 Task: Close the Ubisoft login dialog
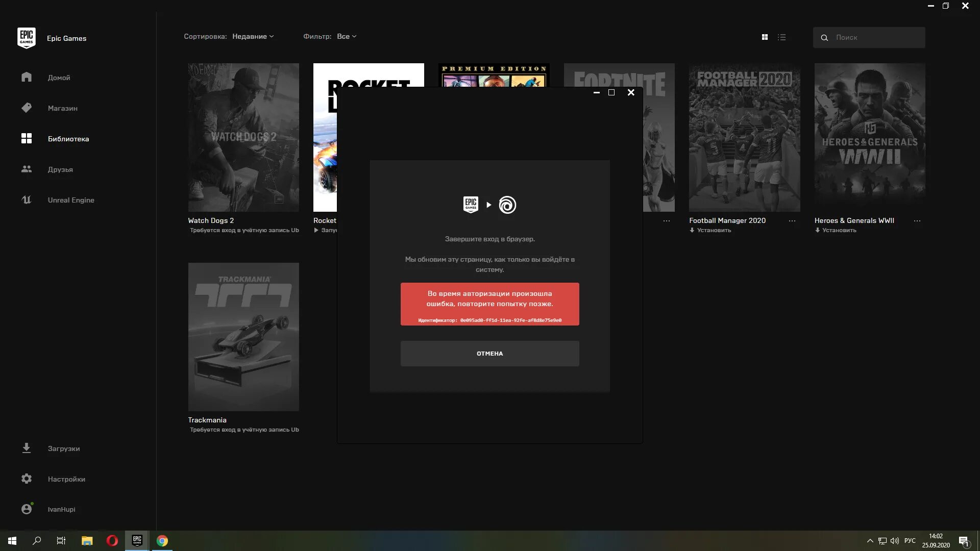631,92
